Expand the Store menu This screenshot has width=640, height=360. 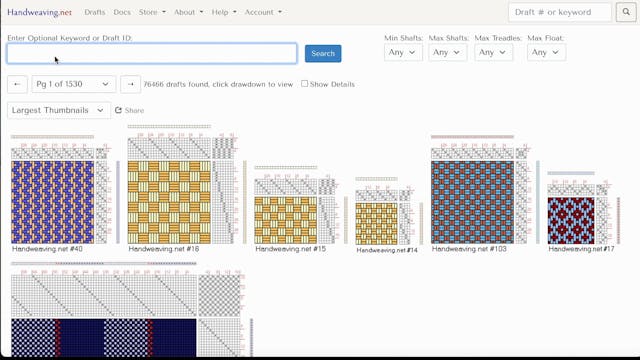point(152,12)
